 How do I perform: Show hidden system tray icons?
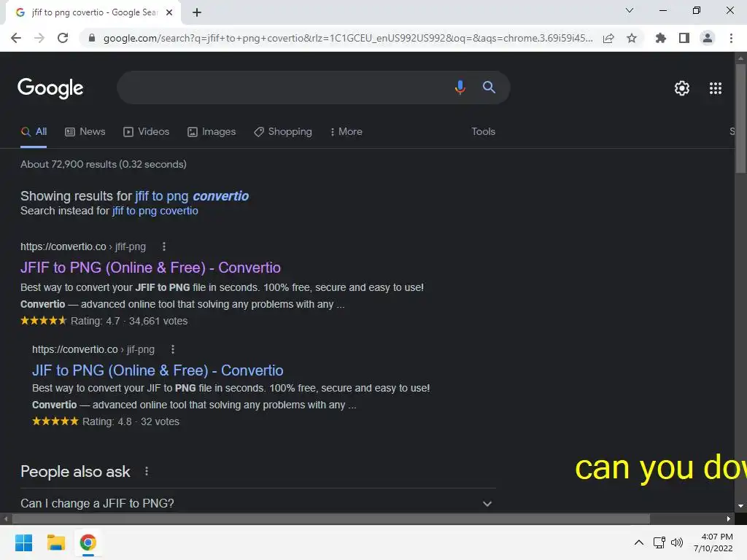[x=639, y=542]
